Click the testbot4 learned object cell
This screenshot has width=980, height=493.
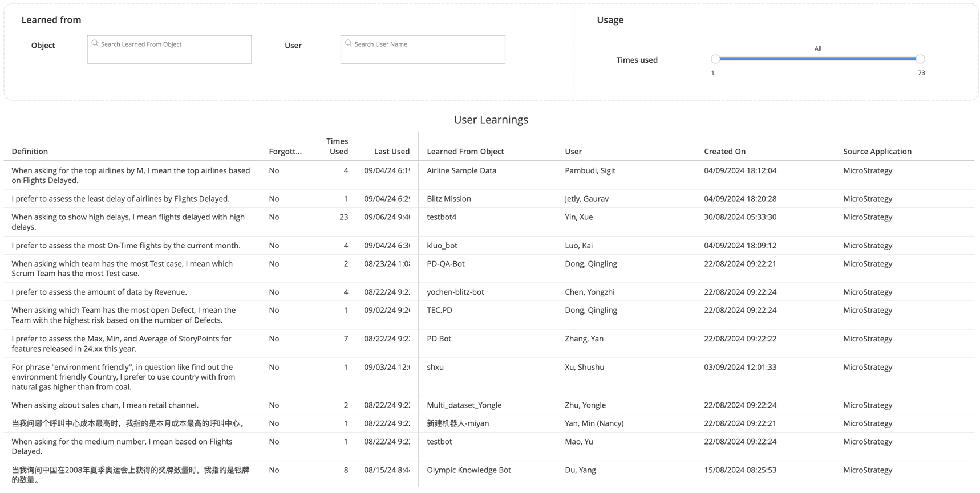point(441,217)
